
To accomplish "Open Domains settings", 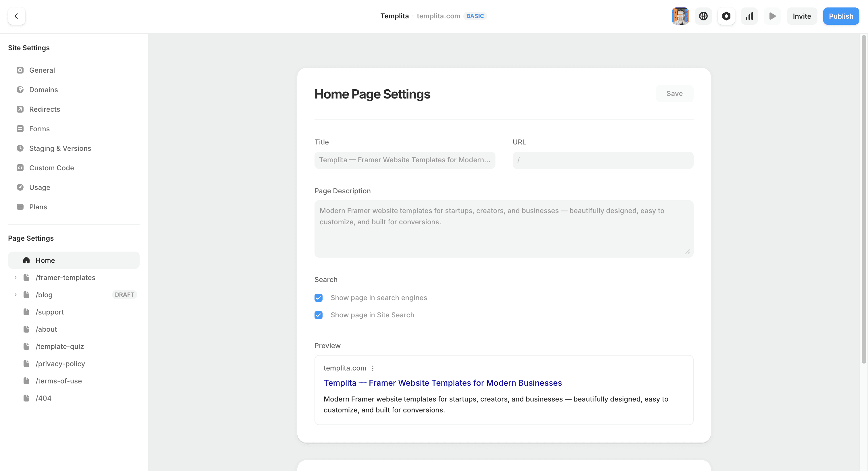I will [74, 90].
